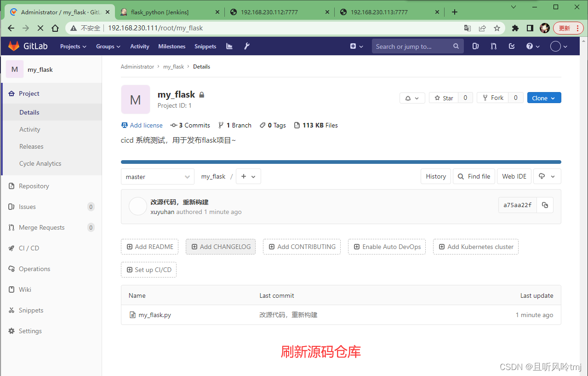The image size is (588, 376).
Task: Click the Search or jump to field
Action: (x=417, y=46)
